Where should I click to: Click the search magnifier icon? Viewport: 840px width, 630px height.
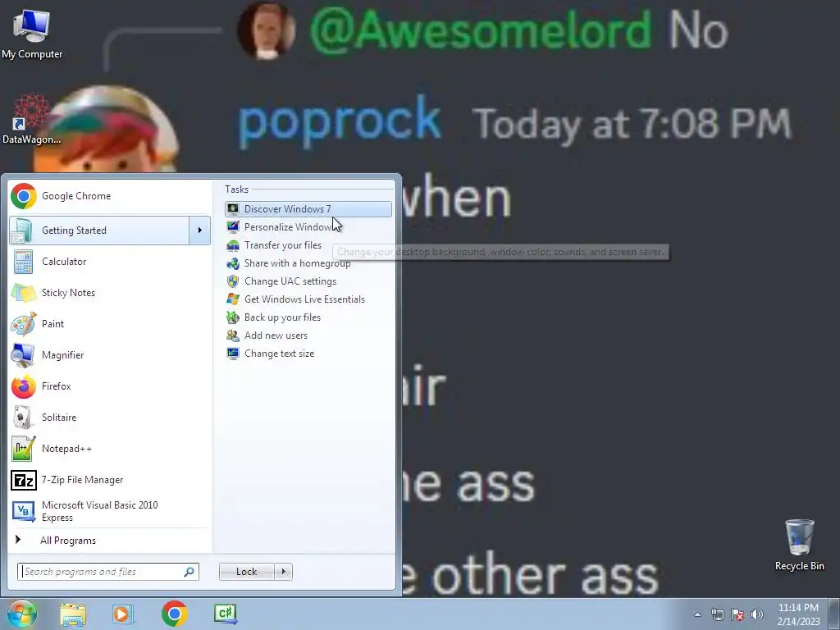[x=189, y=572]
